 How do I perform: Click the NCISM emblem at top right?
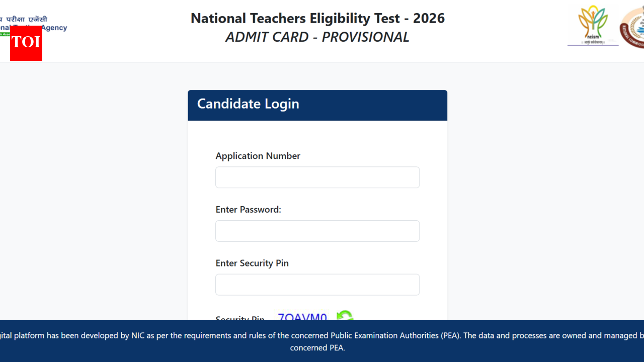pyautogui.click(x=594, y=25)
